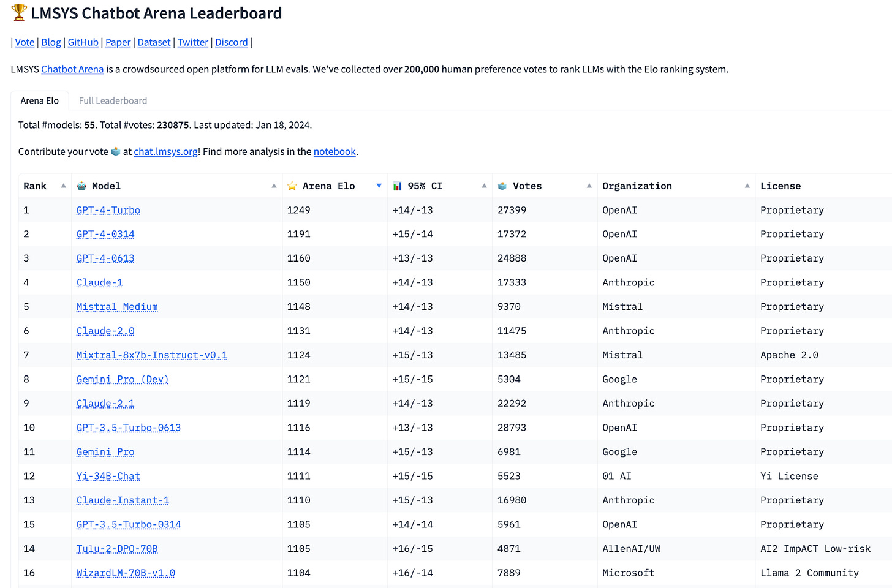Click the Llama 2 Community license cell
The image size is (892, 588).
click(x=809, y=573)
